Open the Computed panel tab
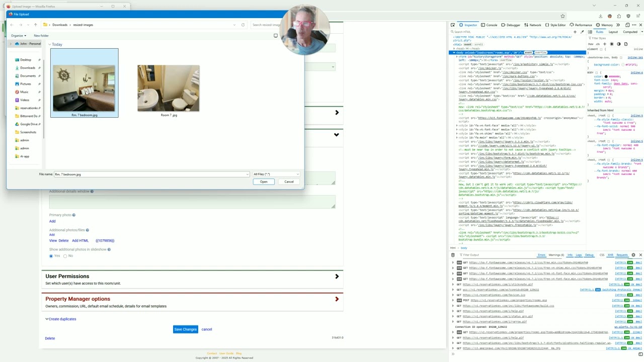Screen dimensions: 644x362 click(x=630, y=32)
